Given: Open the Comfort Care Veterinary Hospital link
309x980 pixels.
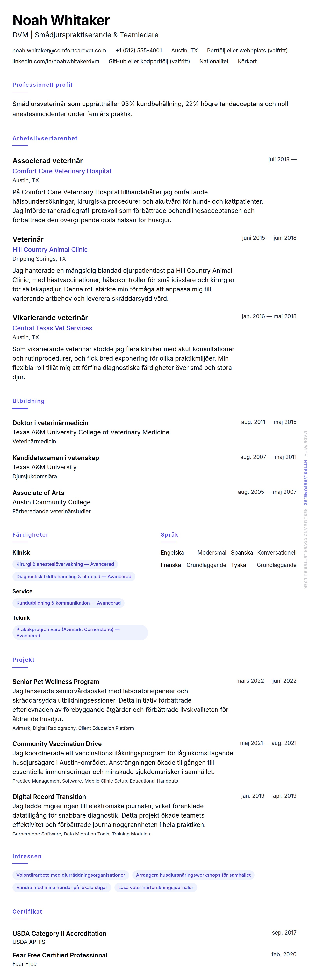Looking at the screenshot, I should coord(62,171).
